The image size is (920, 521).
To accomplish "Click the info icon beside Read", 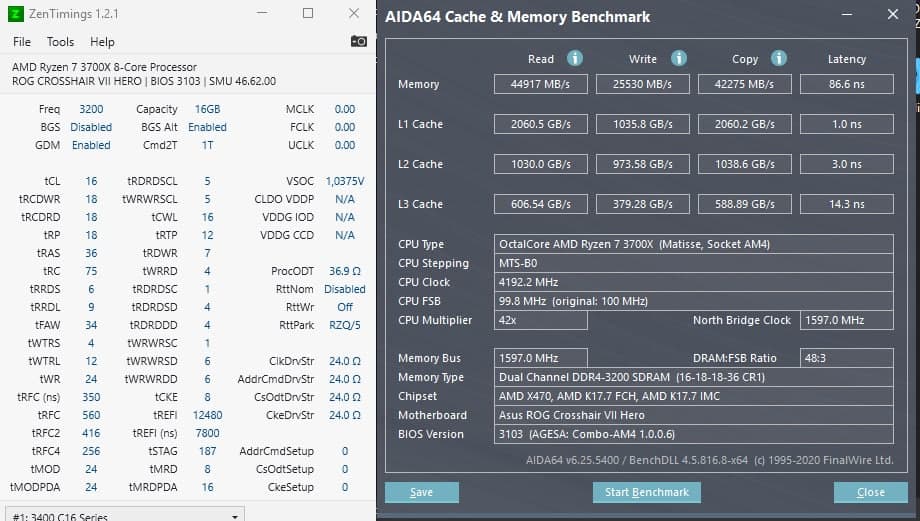I will 576,58.
